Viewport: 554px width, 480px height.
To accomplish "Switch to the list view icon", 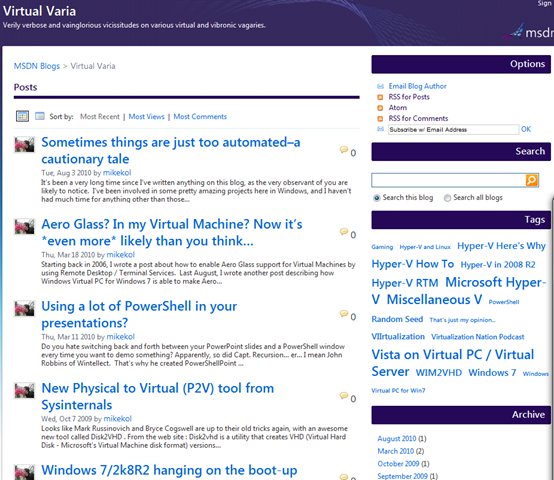I will click(40, 116).
